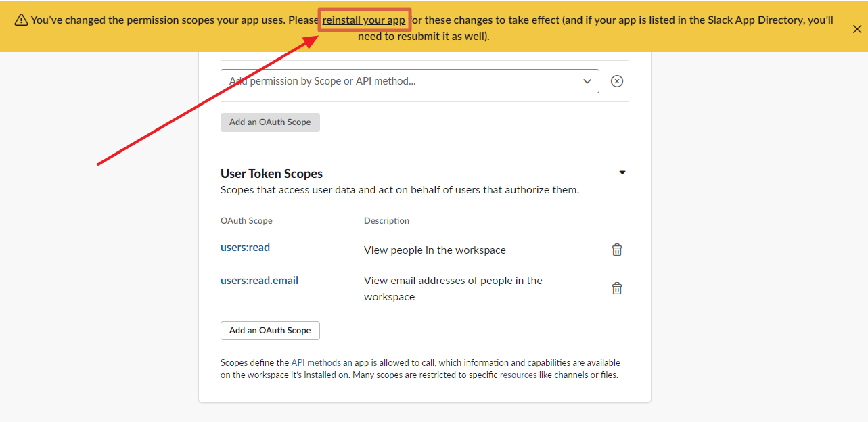Viewport: 868px width, 422px height.
Task: Click the grayed-out Add an OAuth Scope button
Action: pyautogui.click(x=270, y=122)
